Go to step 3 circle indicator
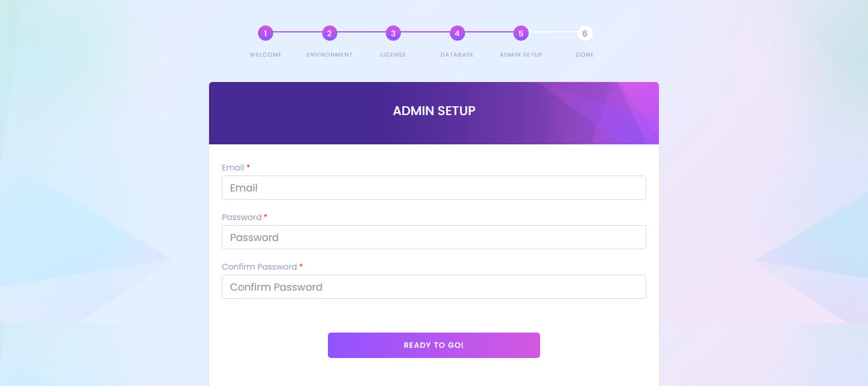 pyautogui.click(x=393, y=33)
